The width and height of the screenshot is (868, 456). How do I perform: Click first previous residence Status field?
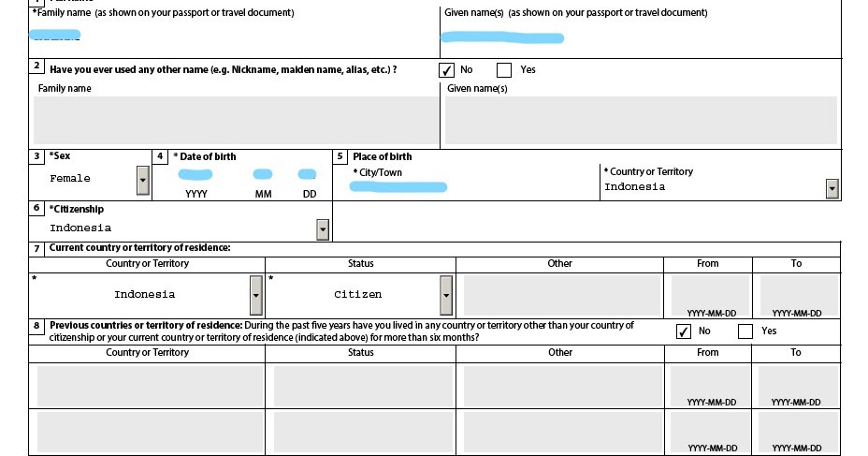coord(363,386)
